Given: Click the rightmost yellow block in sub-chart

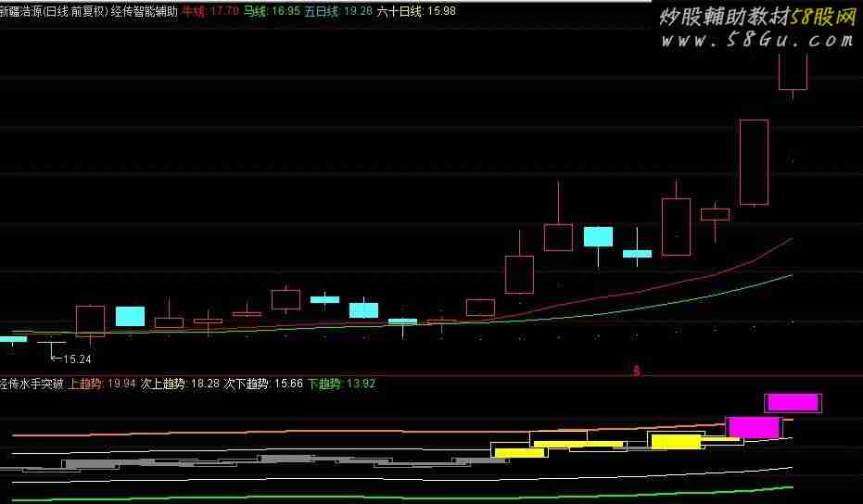Looking at the screenshot, I should (676, 441).
